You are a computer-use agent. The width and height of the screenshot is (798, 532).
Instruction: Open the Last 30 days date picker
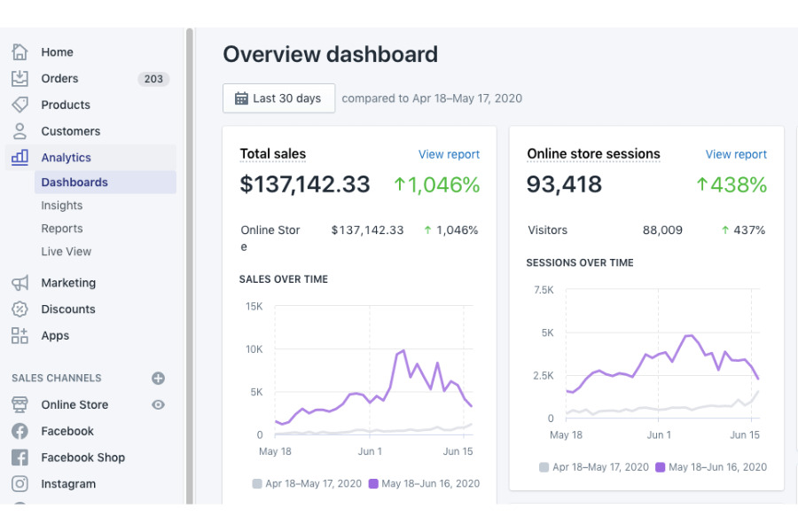[x=278, y=98]
